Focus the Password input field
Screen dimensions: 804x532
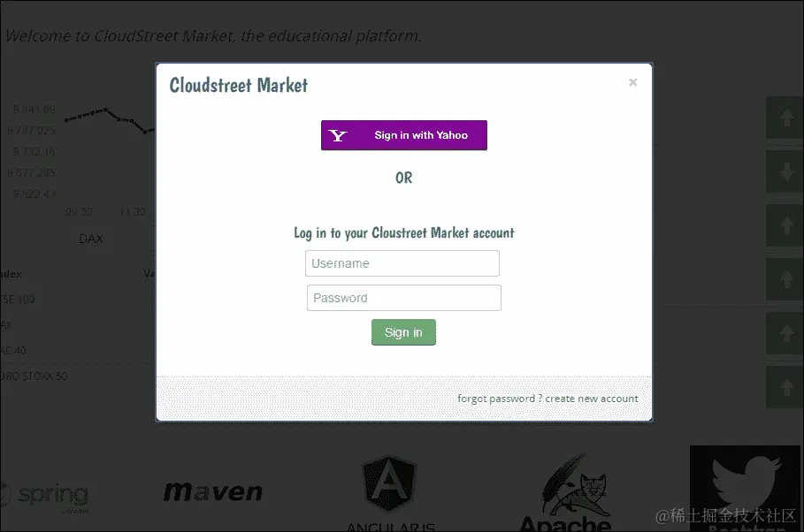(404, 298)
